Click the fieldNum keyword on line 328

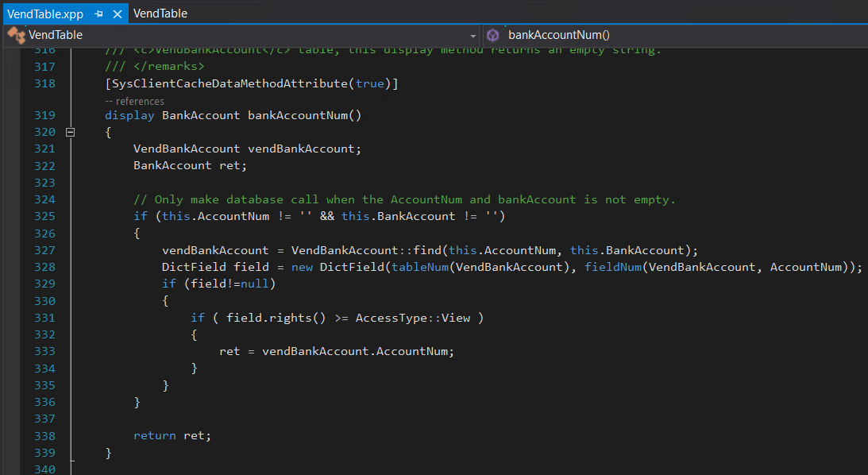click(x=613, y=267)
